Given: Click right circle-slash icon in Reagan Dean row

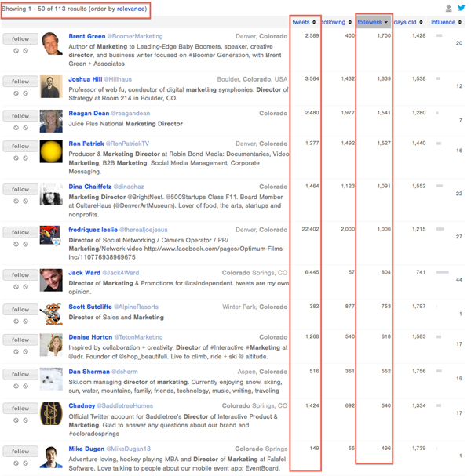Looking at the screenshot, I should pyautogui.click(x=26, y=128).
